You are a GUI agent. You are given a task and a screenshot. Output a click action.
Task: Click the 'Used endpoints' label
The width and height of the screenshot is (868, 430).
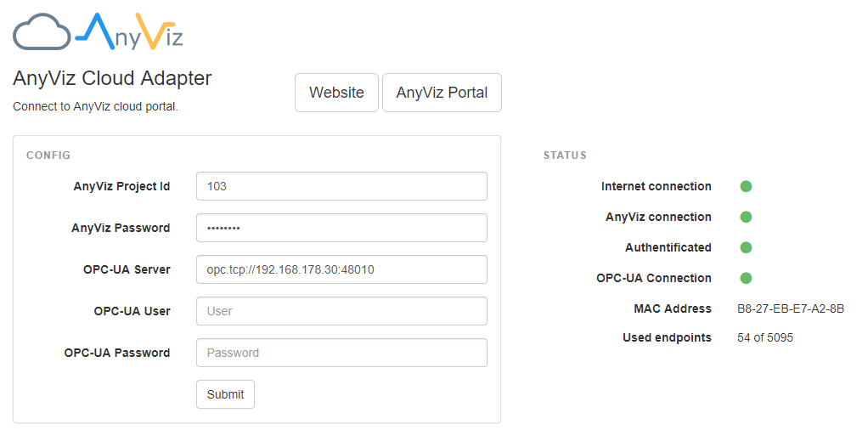667,337
